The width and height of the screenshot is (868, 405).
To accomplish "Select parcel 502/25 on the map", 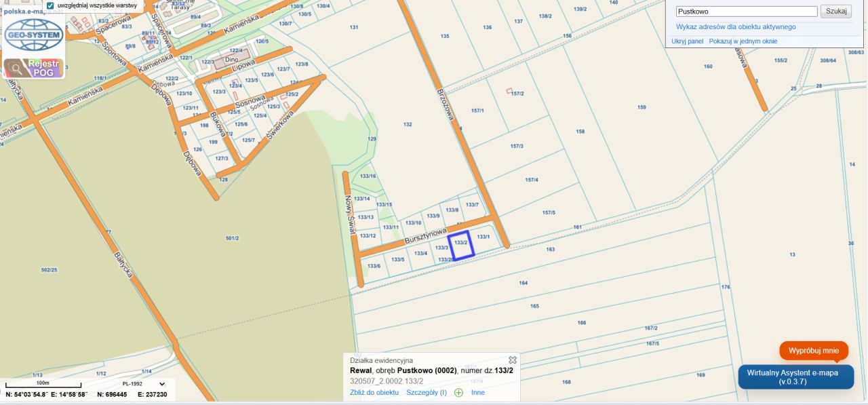I will (49, 270).
